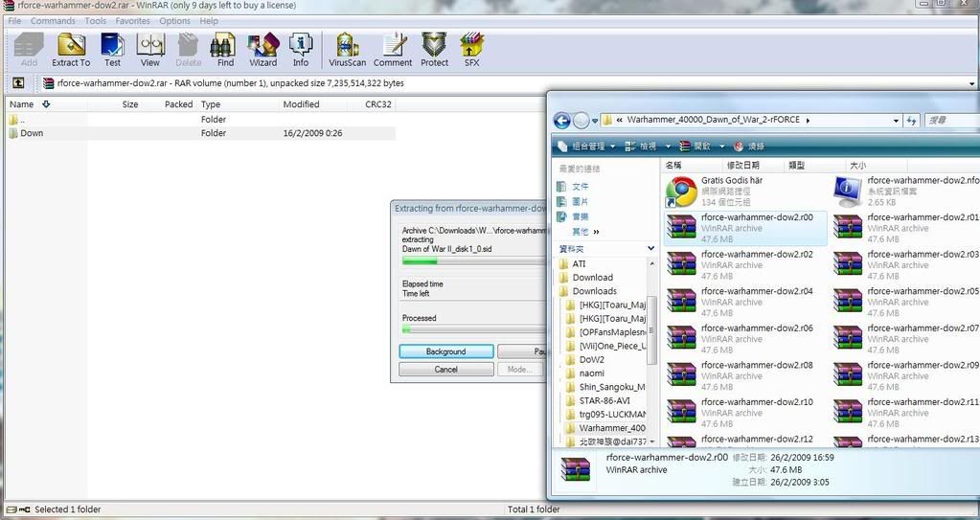The width and height of the screenshot is (980, 520).
Task: Click the Extract To toolbar icon
Action: (71, 49)
